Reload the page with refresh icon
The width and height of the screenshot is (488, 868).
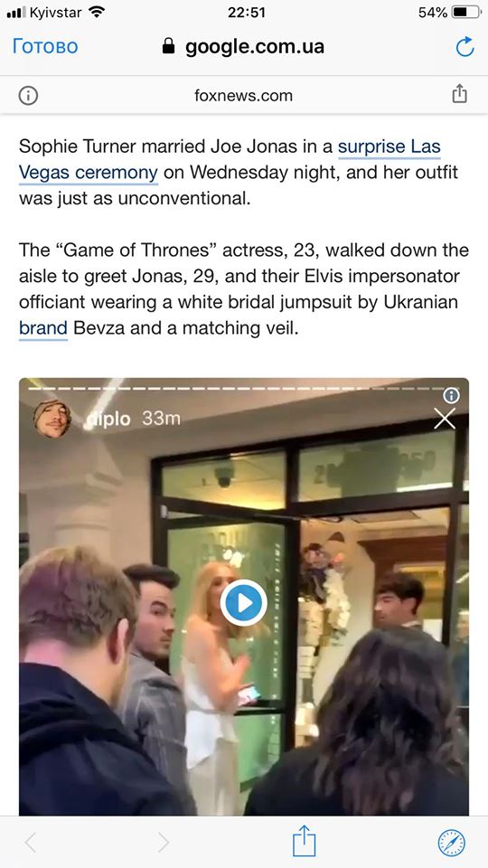[465, 46]
